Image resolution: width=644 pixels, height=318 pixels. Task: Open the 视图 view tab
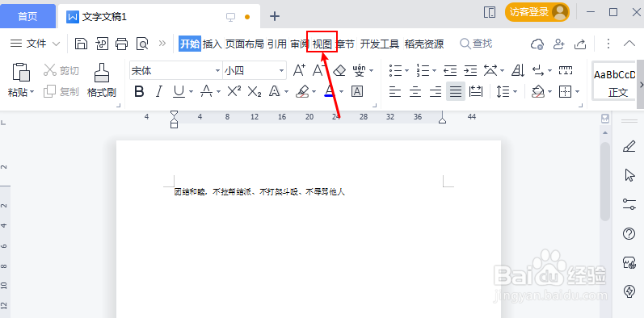pos(322,44)
